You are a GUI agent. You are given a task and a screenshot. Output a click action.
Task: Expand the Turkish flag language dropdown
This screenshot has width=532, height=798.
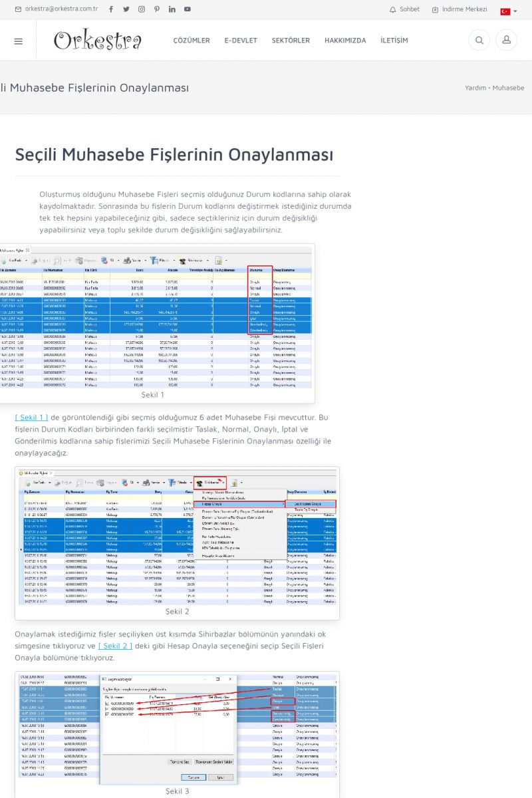coord(509,11)
